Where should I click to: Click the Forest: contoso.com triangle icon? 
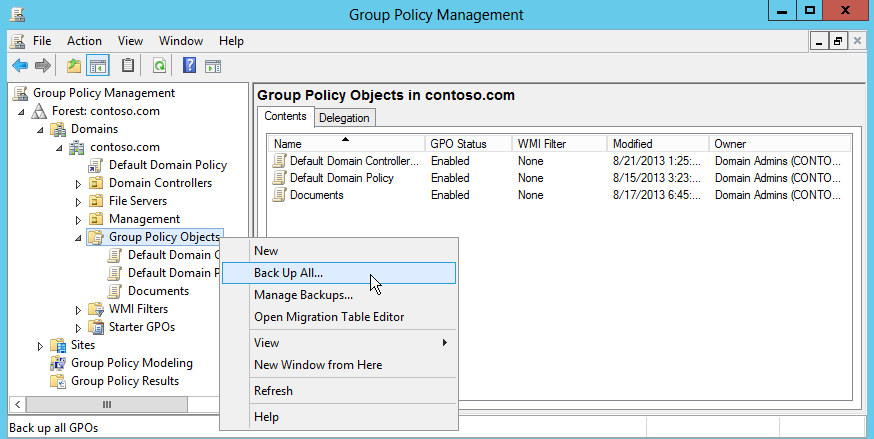click(x=38, y=111)
